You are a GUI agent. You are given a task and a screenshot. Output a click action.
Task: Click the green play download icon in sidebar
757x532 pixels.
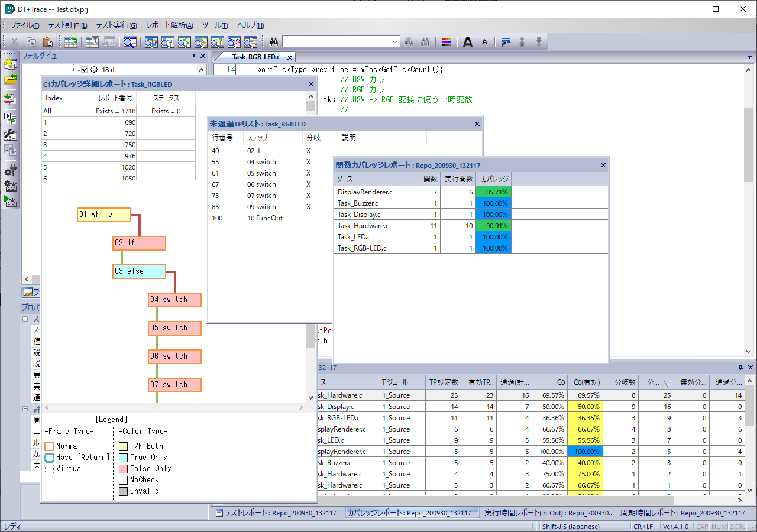pos(11,202)
